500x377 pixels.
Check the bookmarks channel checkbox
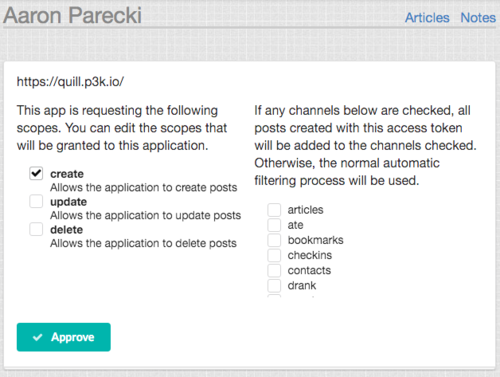pos(274,240)
